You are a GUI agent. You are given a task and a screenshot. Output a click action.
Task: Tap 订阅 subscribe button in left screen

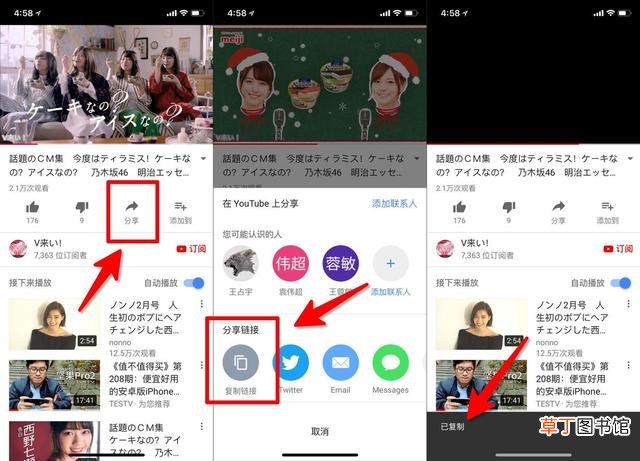click(x=191, y=249)
